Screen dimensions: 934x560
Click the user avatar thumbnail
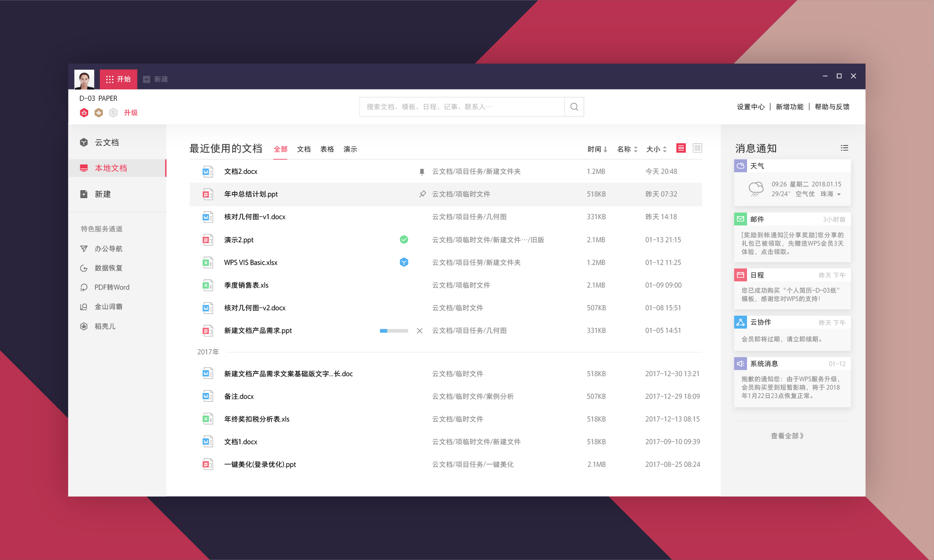84,79
